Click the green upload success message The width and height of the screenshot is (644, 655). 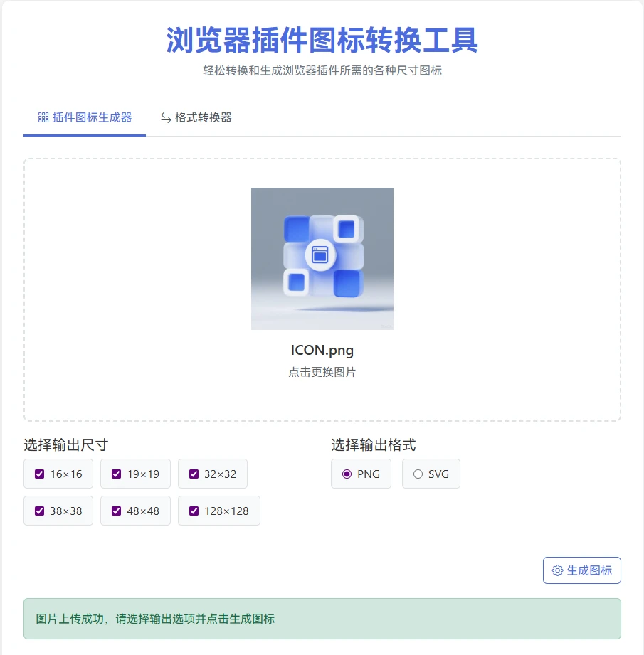click(x=322, y=618)
